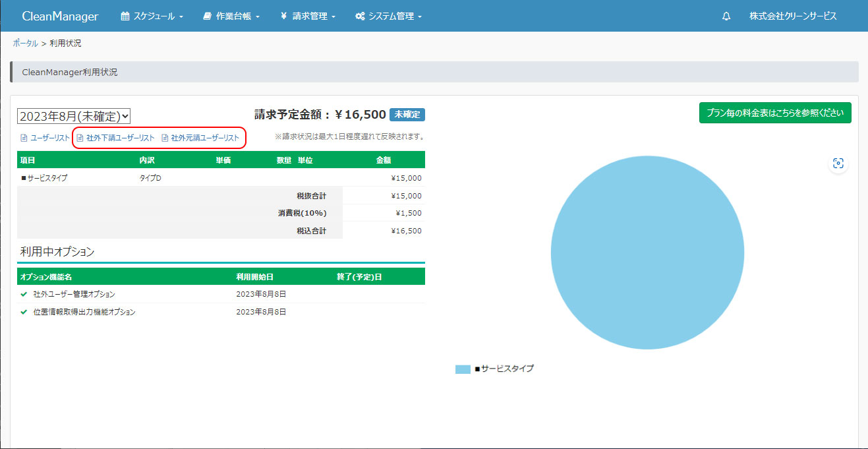Click the notification bell icon

[x=726, y=16]
